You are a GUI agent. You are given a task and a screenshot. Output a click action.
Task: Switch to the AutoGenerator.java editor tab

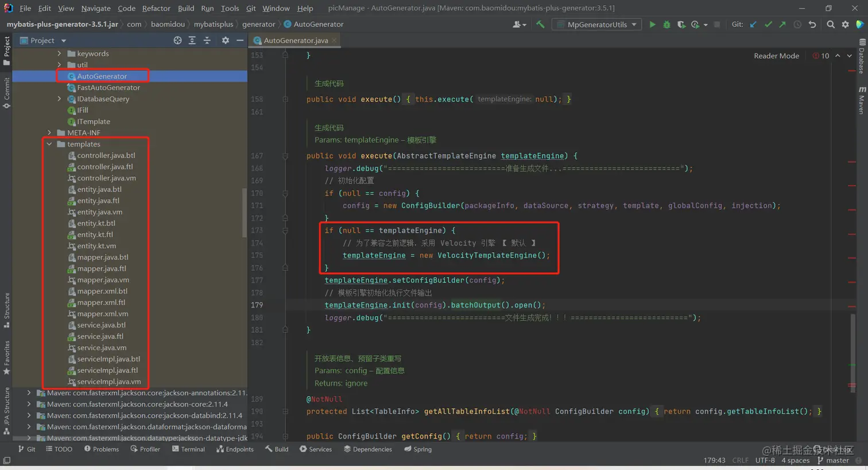295,40
